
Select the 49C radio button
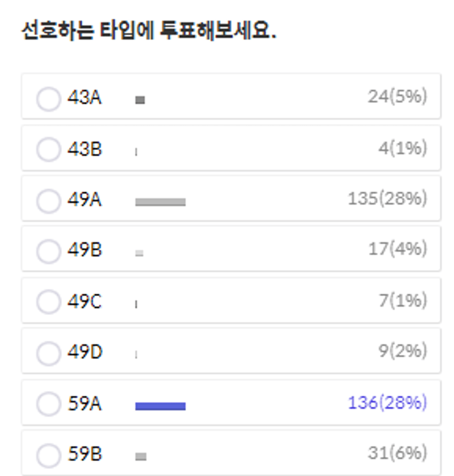48,302
